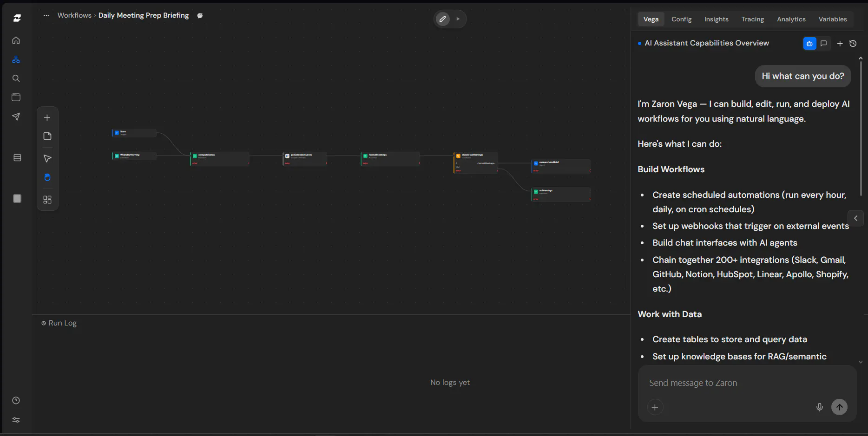Open Search from the sidebar
The image size is (868, 436).
pos(16,78)
